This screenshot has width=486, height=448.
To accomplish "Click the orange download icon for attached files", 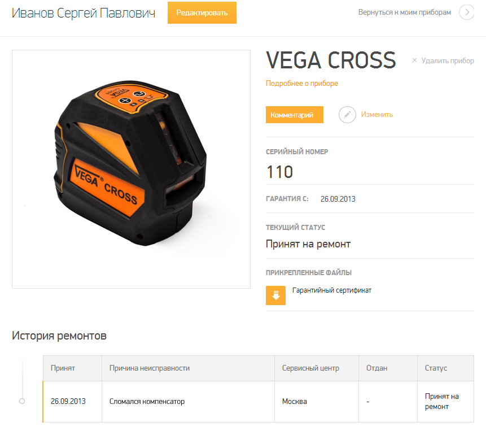I will point(275,295).
